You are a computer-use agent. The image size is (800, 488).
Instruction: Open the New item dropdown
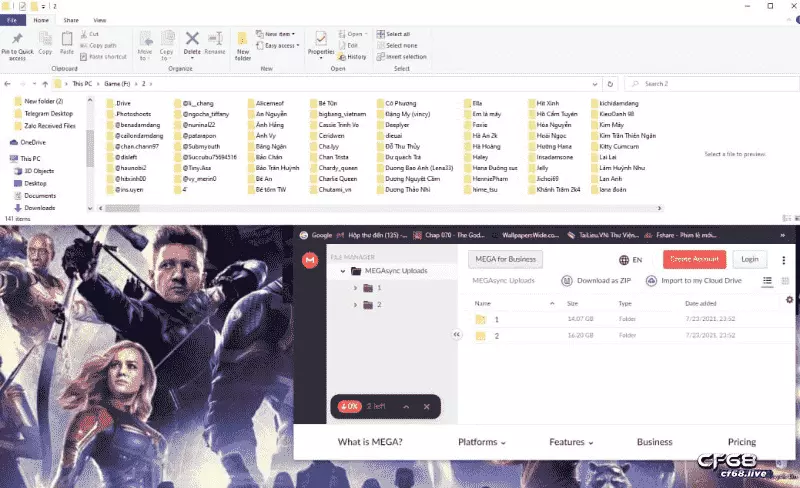(276, 34)
